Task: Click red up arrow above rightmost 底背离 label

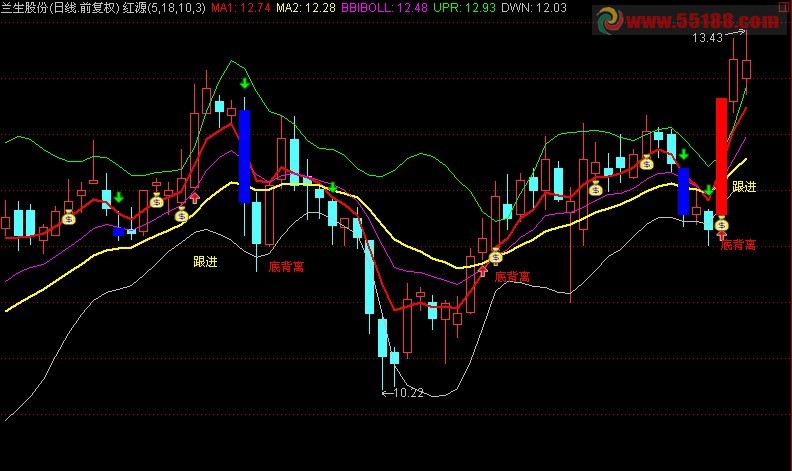Action: click(721, 234)
